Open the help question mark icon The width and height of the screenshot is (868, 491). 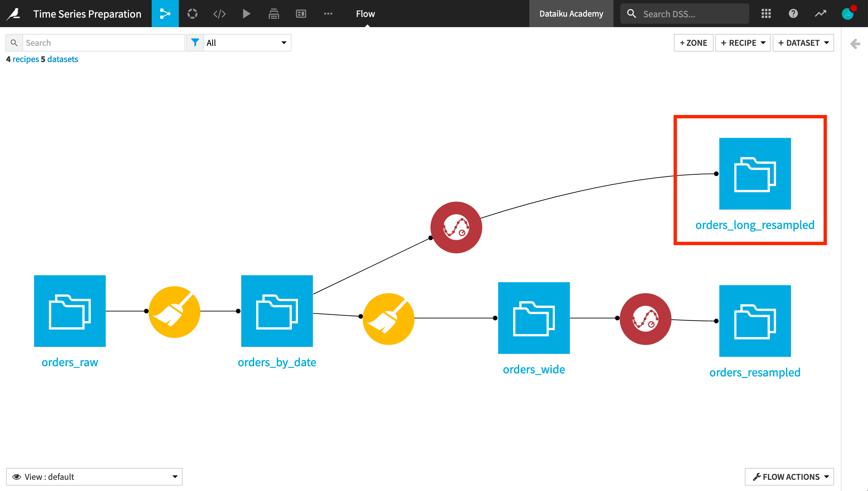tap(793, 14)
